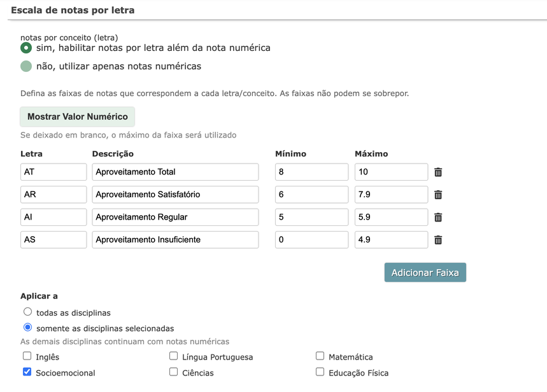547x392 pixels.
Task: Click the 'As demais disciplinas continuam' note
Action: point(125,342)
